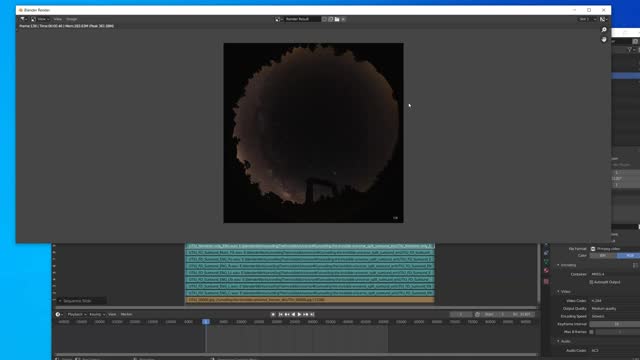Select the orange image strip in sequencer
The image size is (640, 360).
click(310, 300)
